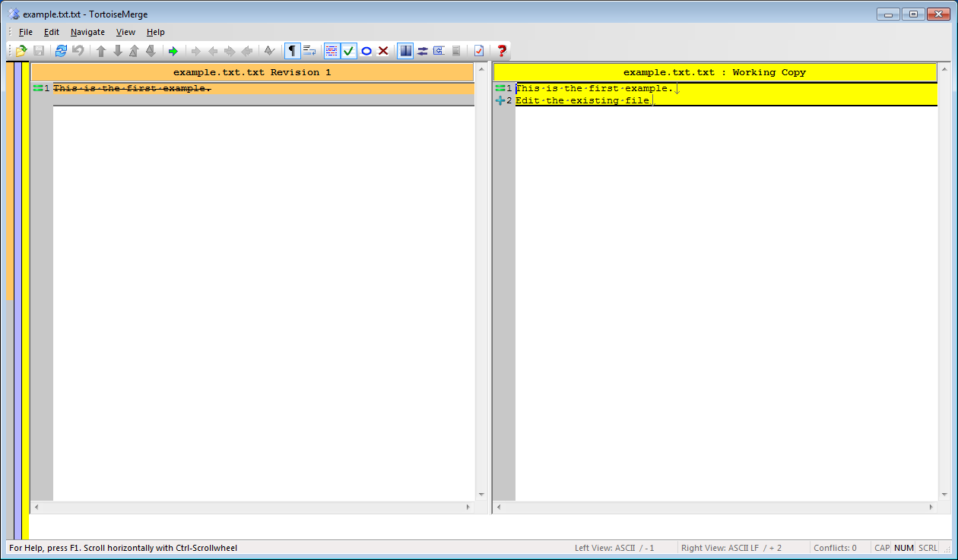Go to the next conflict

[x=151, y=51]
